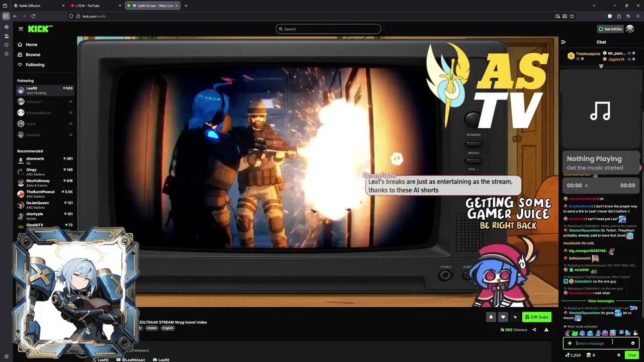Screen dimensions: 644x362
Task: Open the Kick hamburger sidebar menu
Action: (21, 29)
